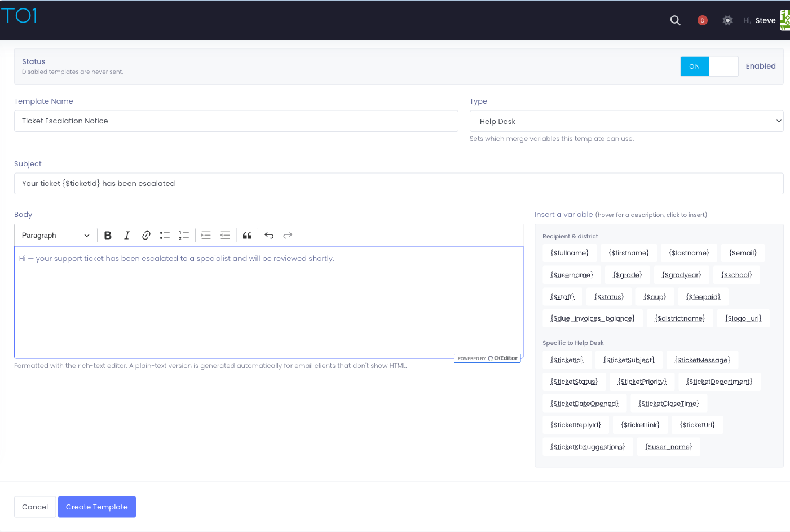Screen dimensions: 790x532
Task: Insert the {$logo_url} variable
Action: [743, 318]
